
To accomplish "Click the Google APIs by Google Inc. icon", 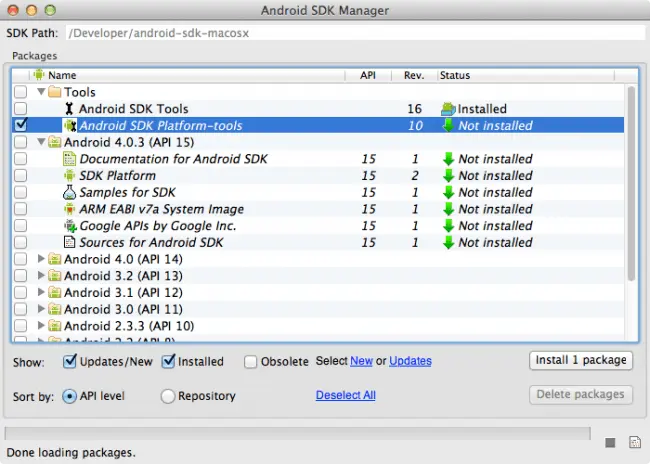I will point(69,226).
